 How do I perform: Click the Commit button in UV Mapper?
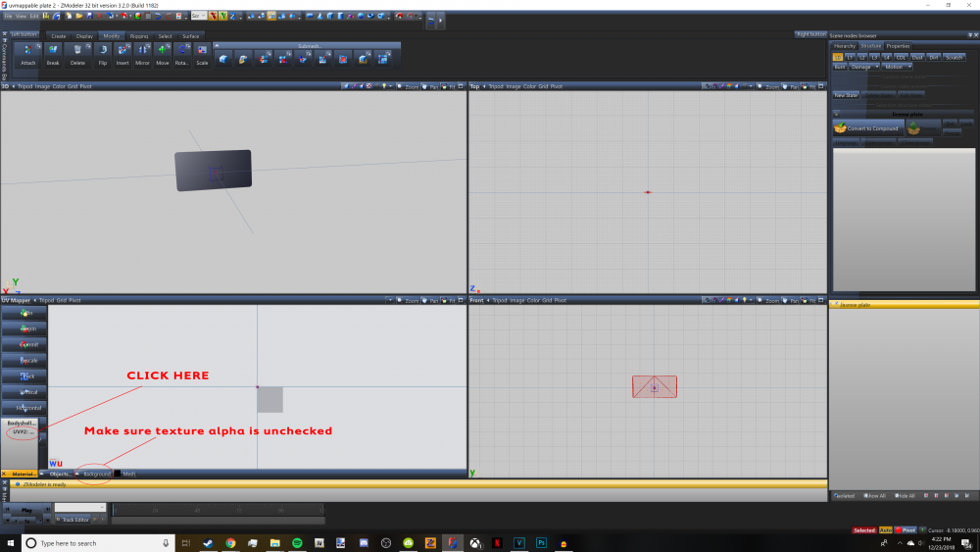[24, 344]
